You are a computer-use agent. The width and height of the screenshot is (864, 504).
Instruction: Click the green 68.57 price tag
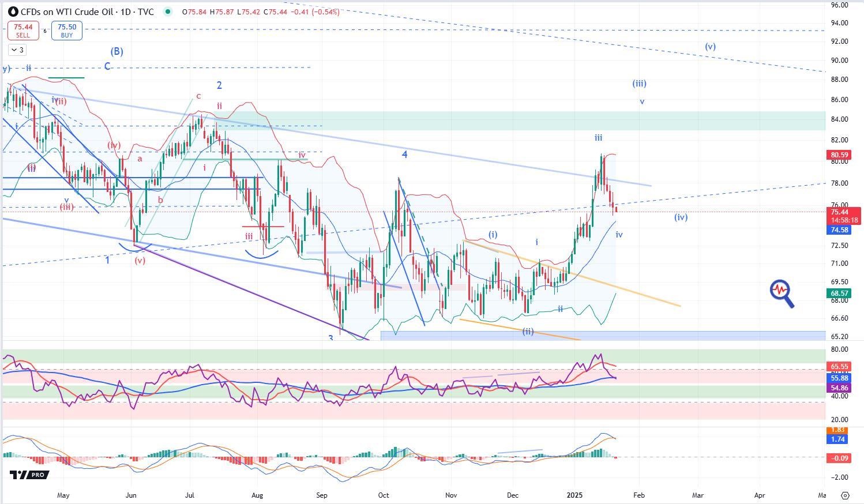coord(840,294)
